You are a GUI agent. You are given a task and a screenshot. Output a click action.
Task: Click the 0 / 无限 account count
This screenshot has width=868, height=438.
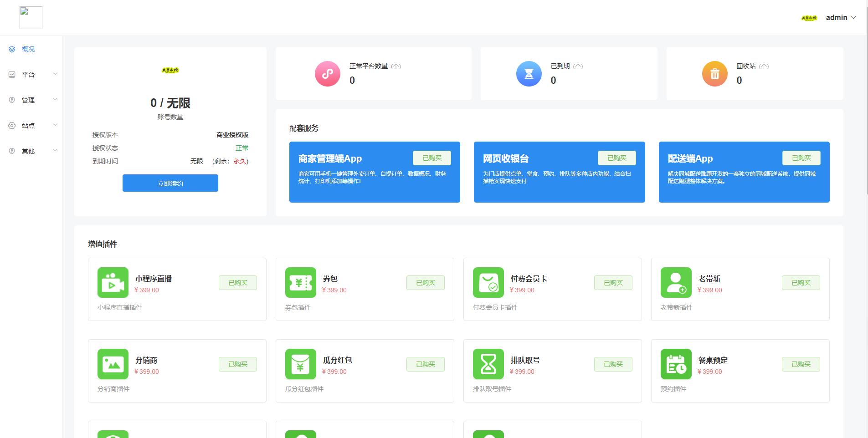coord(170,103)
